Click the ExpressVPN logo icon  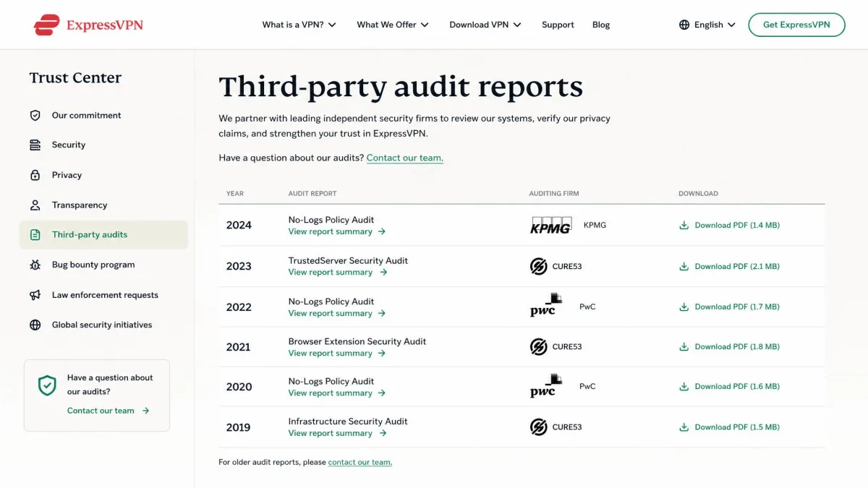click(46, 25)
